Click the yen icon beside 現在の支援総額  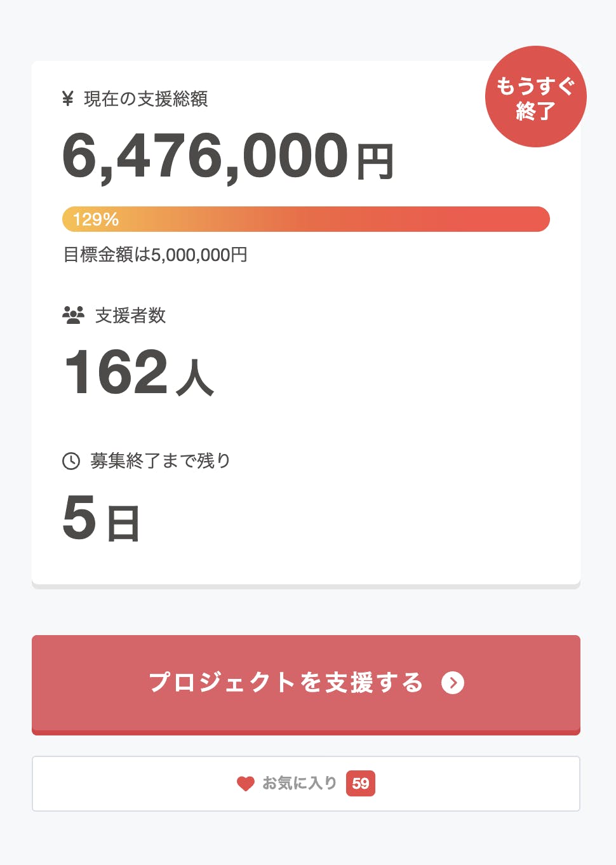tap(68, 98)
